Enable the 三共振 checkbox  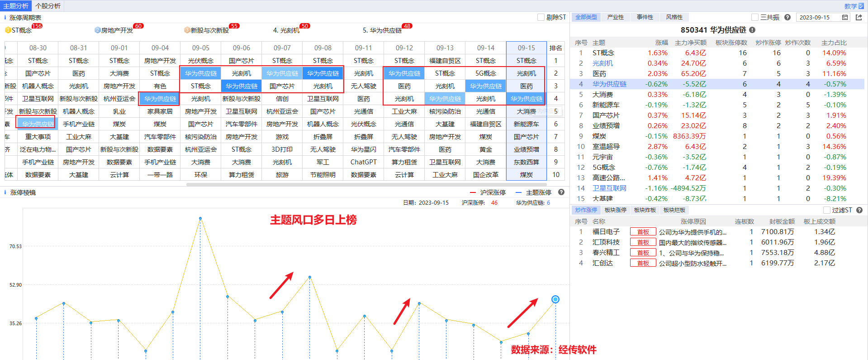coord(755,17)
